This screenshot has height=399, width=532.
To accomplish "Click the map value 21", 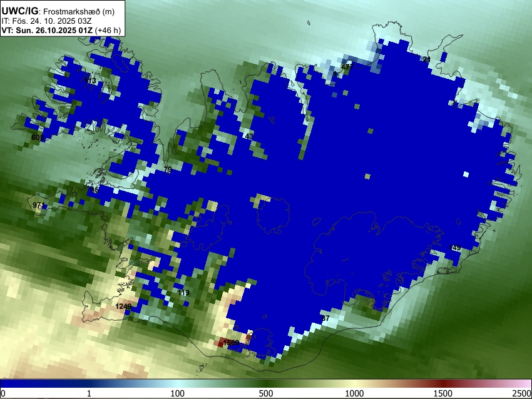I will 426,59.
